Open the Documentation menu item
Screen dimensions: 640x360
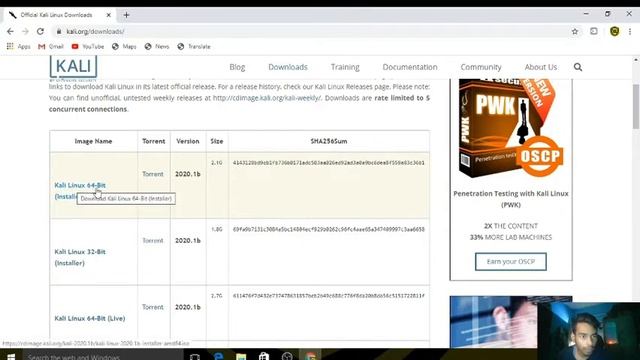tap(410, 67)
